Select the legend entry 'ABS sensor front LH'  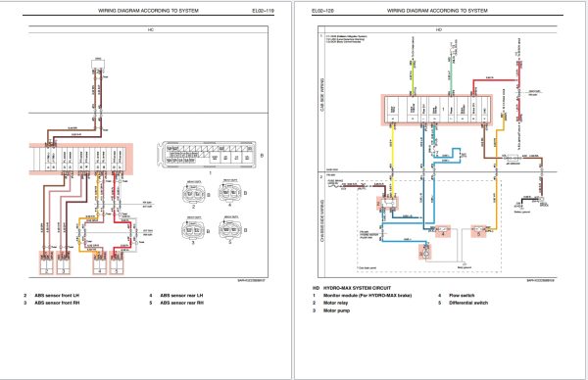tap(57, 296)
